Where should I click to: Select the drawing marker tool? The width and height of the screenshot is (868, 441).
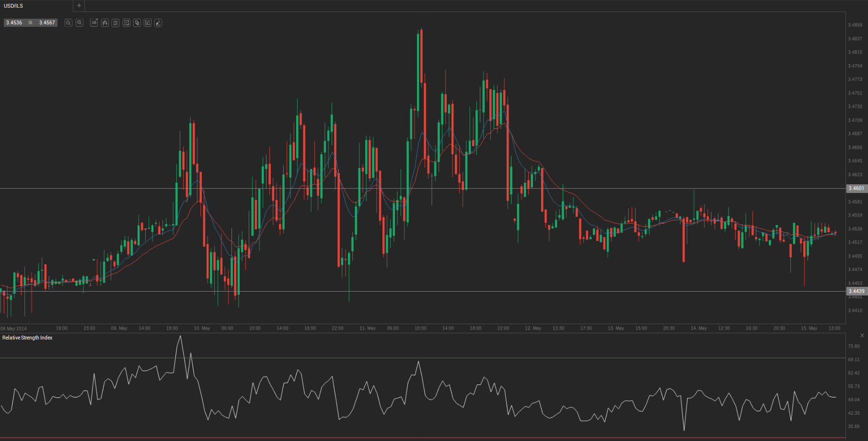158,23
